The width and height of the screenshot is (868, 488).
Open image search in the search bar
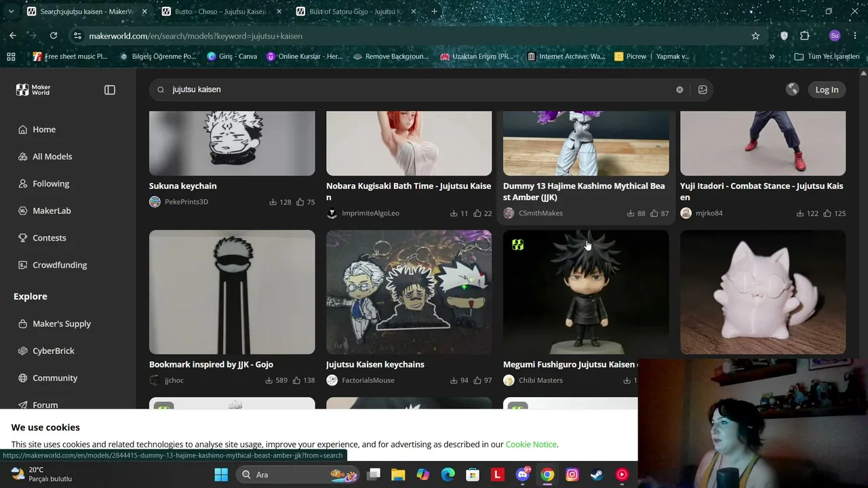(703, 89)
